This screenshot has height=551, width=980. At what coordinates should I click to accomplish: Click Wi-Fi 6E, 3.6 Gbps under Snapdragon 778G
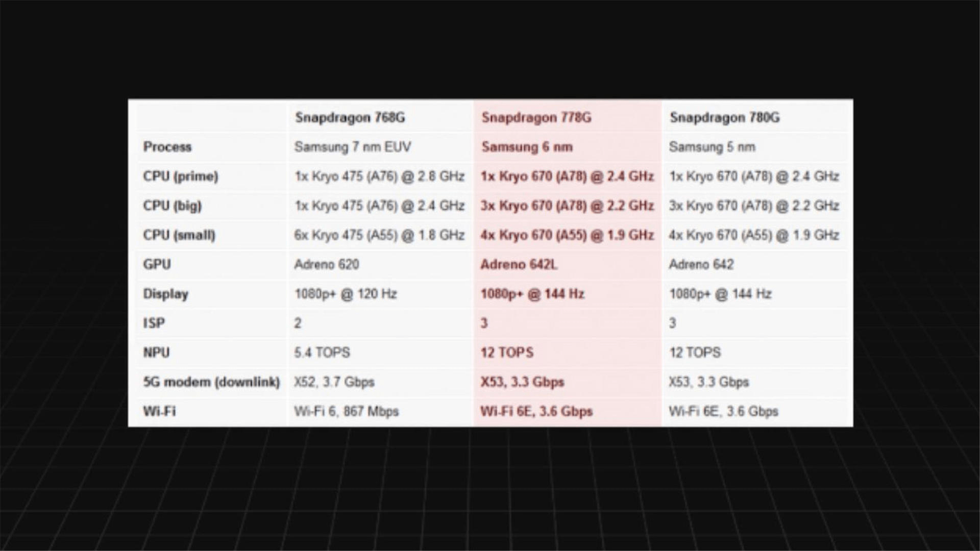536,411
